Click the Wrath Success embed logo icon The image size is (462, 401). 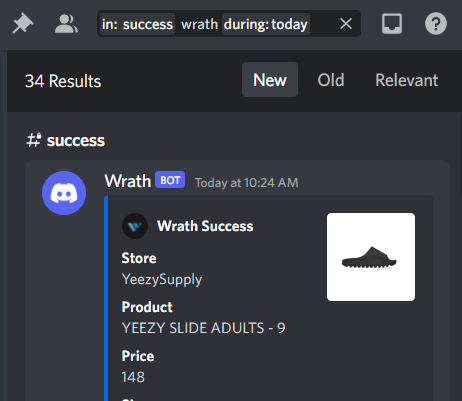point(135,226)
